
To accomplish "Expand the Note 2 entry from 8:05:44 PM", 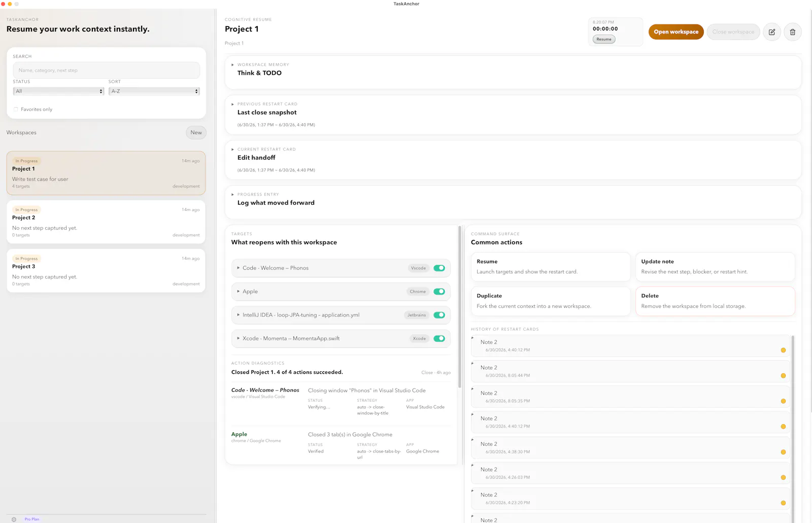I will [x=630, y=371].
